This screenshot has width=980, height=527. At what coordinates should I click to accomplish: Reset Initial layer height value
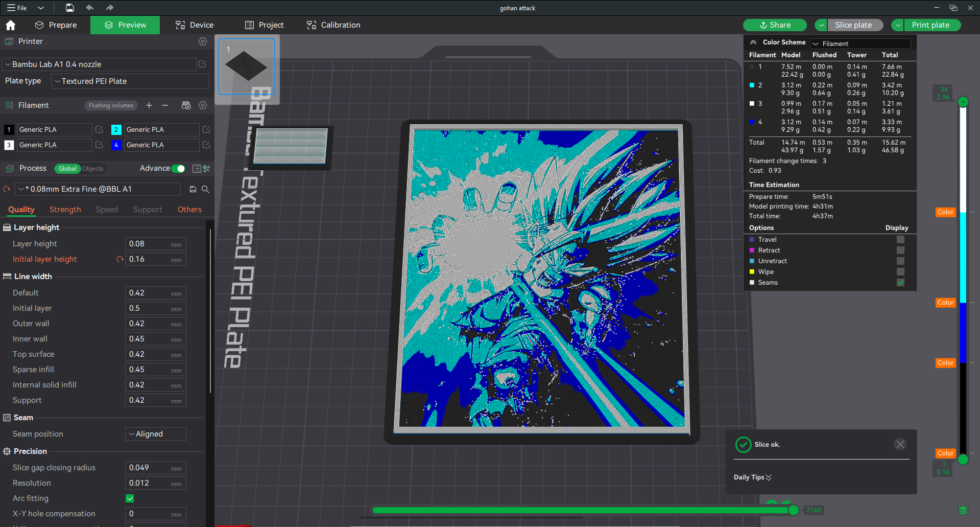pyautogui.click(x=120, y=259)
